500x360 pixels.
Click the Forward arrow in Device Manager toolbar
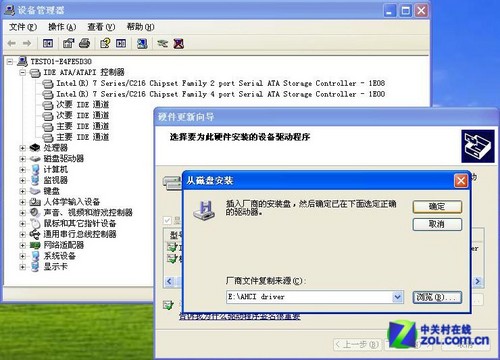click(x=27, y=43)
